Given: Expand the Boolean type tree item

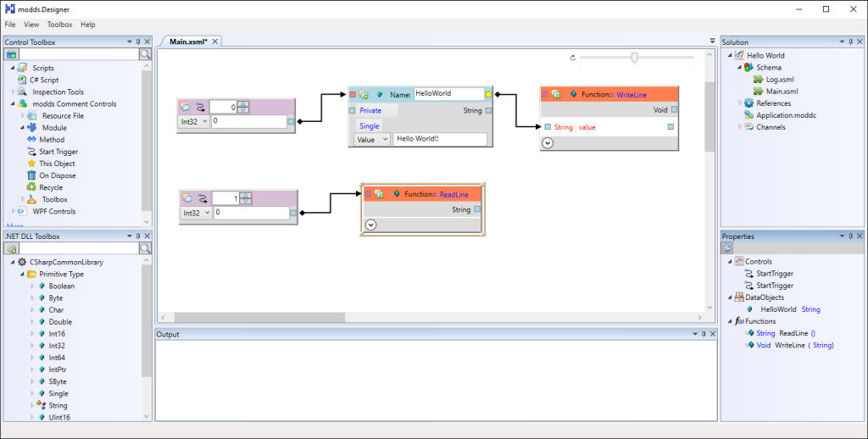Looking at the screenshot, I should point(32,286).
